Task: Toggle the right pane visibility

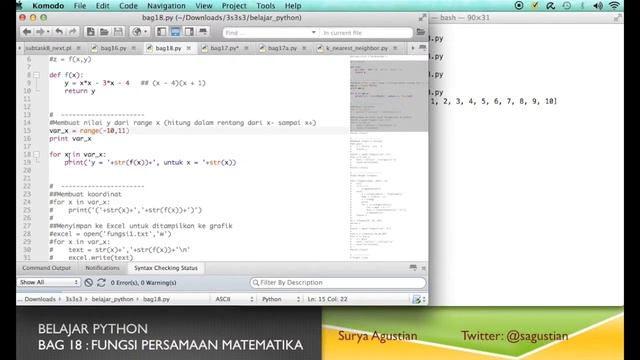Action: click(x=189, y=32)
